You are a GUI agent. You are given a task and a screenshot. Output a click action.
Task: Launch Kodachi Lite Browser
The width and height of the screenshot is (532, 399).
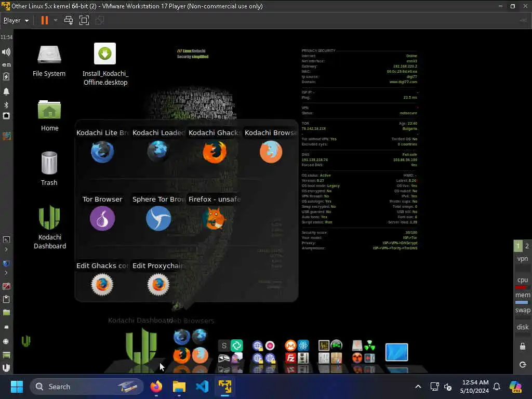(102, 152)
